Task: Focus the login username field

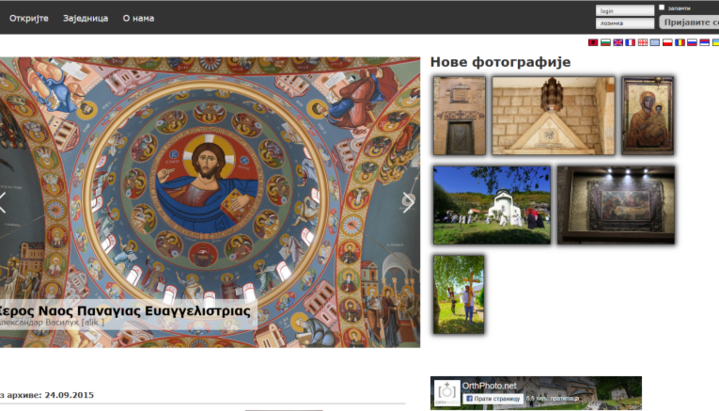Action: pyautogui.click(x=625, y=10)
